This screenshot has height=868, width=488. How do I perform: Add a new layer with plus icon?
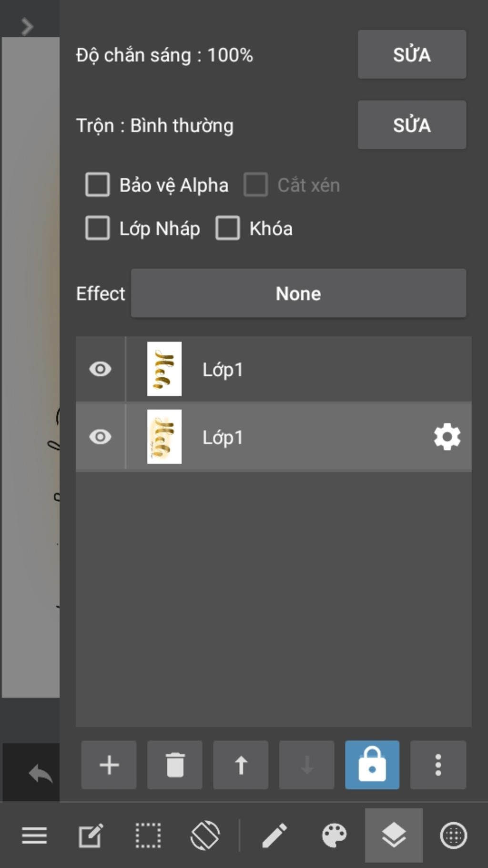[109, 765]
